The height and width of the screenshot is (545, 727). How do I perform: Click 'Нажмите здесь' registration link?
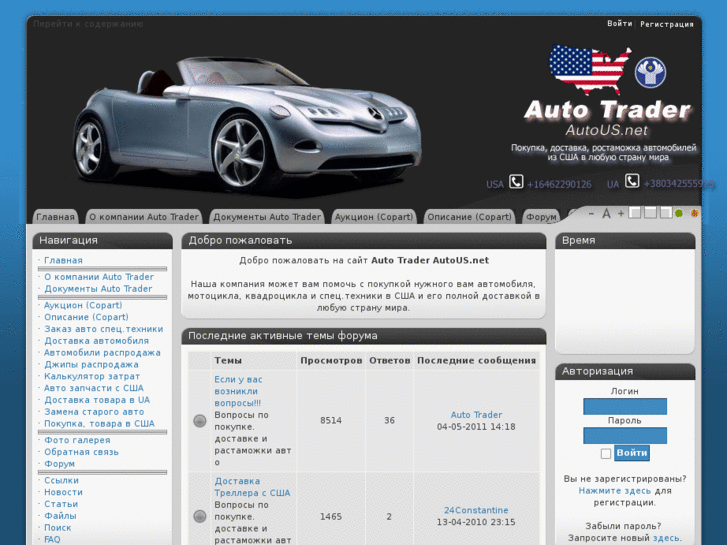pyautogui.click(x=614, y=491)
